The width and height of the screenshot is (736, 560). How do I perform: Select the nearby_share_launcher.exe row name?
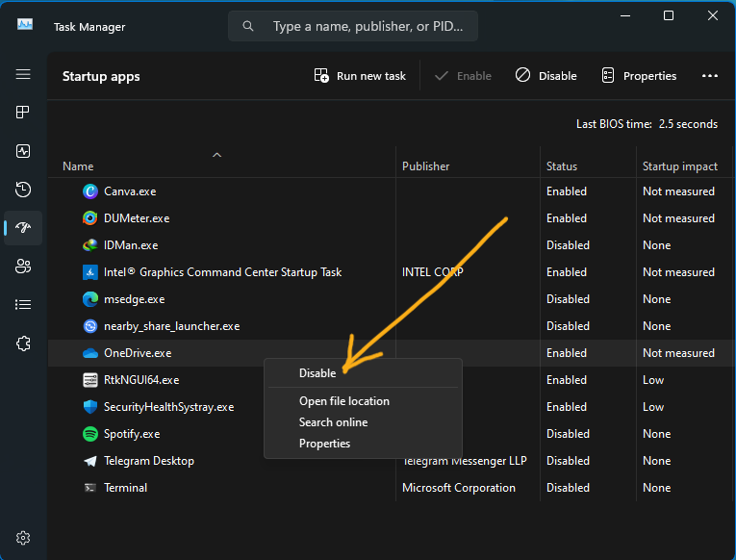172,326
